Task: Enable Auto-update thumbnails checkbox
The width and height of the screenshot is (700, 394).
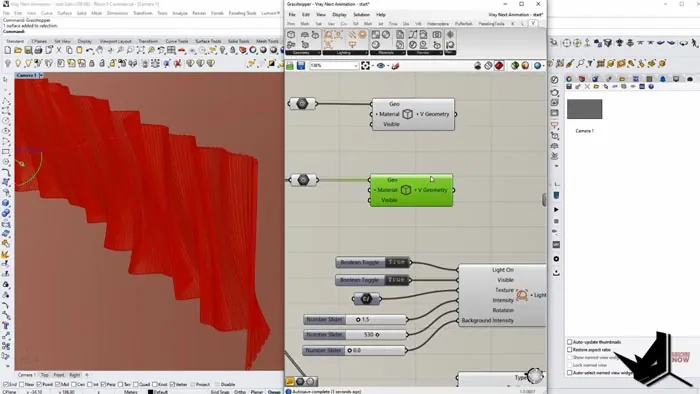Action: 570,342
